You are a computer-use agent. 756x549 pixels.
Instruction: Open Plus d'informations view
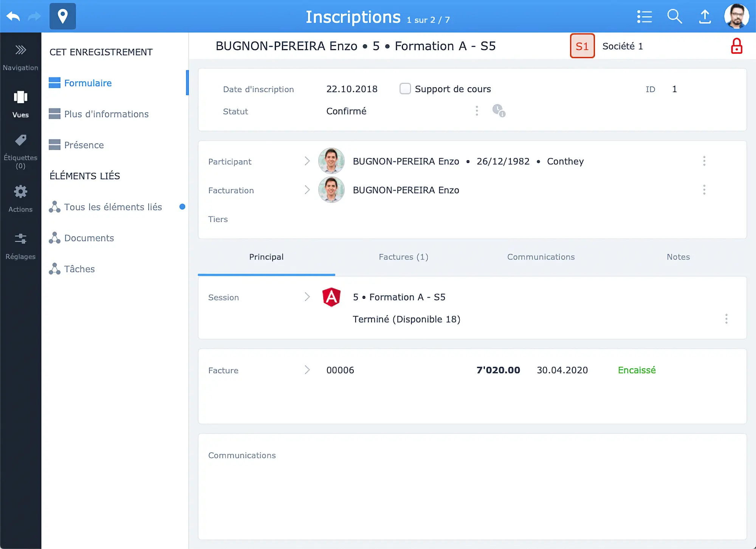pyautogui.click(x=106, y=114)
